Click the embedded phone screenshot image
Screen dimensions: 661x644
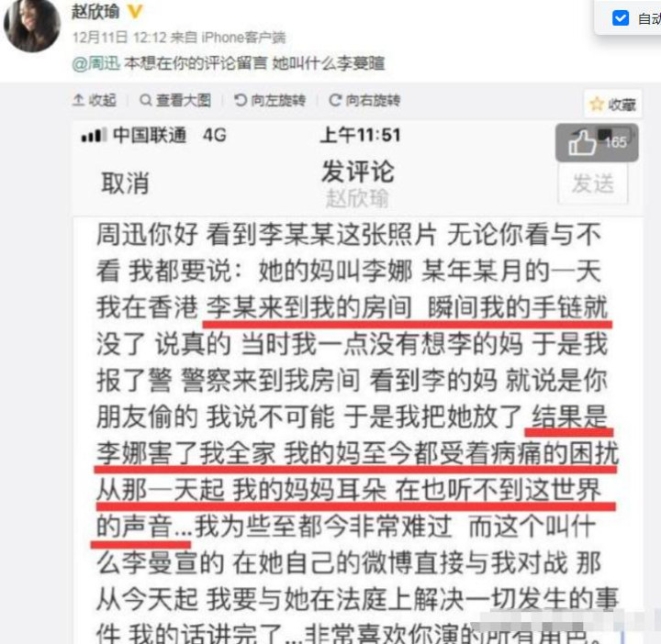pos(357,383)
